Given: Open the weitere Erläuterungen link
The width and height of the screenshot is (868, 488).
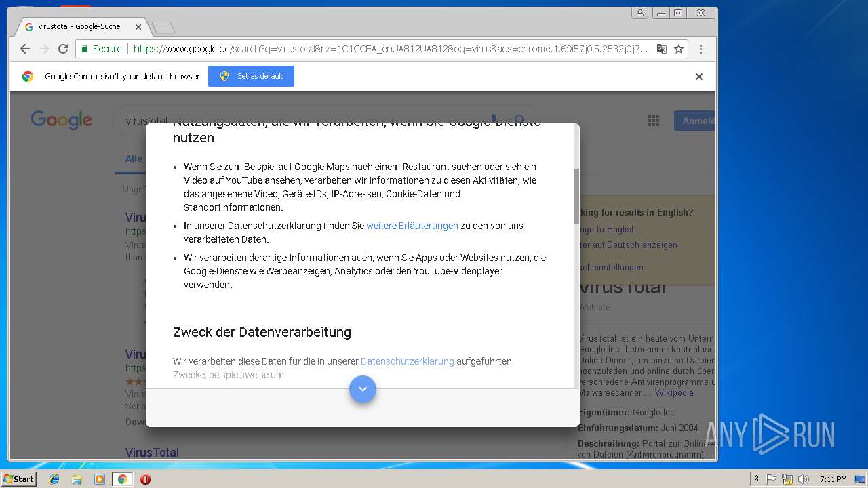Looking at the screenshot, I should [412, 226].
